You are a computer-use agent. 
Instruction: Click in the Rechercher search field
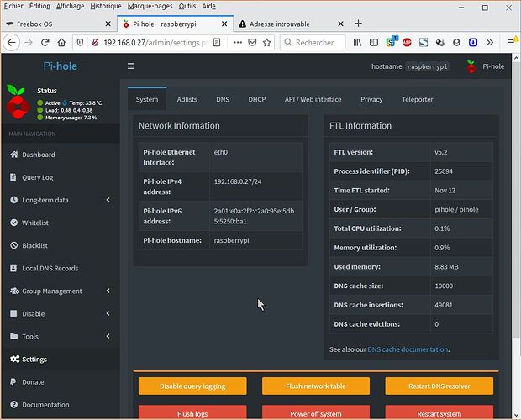tap(313, 43)
